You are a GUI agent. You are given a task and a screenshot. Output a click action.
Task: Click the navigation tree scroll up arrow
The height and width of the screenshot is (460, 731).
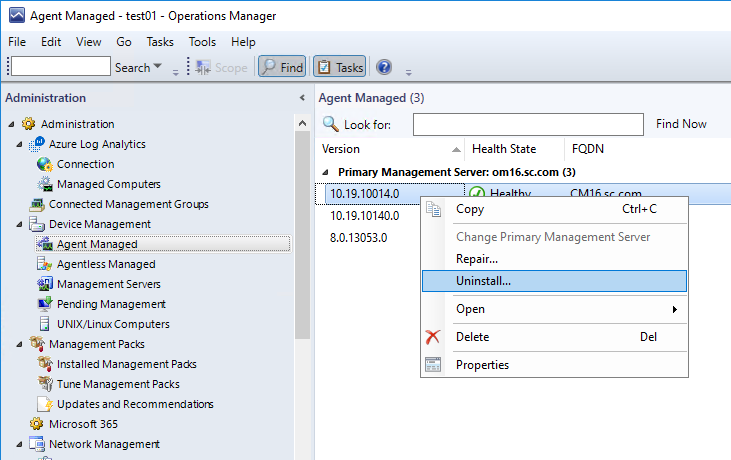point(303,123)
